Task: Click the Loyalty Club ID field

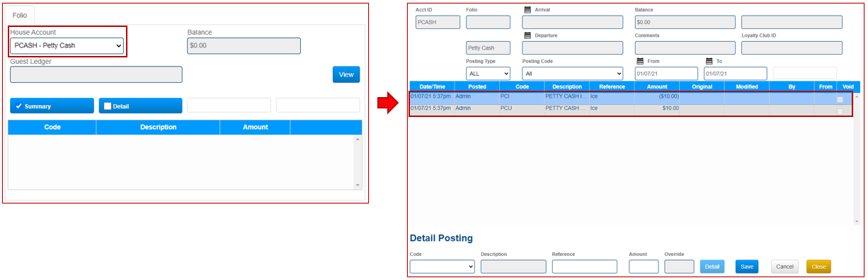Action: (x=792, y=48)
